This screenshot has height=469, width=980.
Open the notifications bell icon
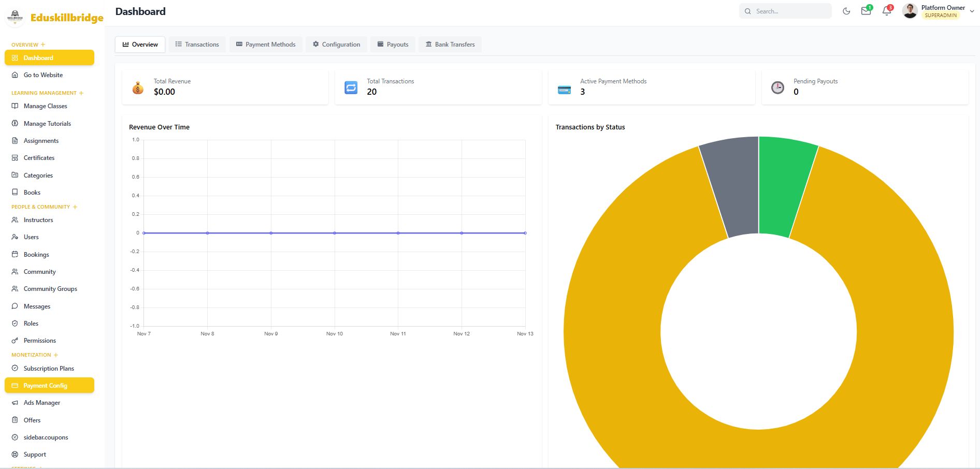886,11
